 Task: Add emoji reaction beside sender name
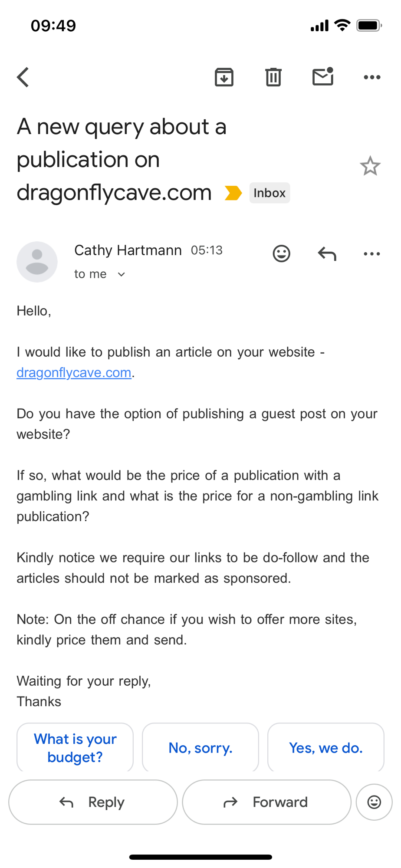click(281, 253)
